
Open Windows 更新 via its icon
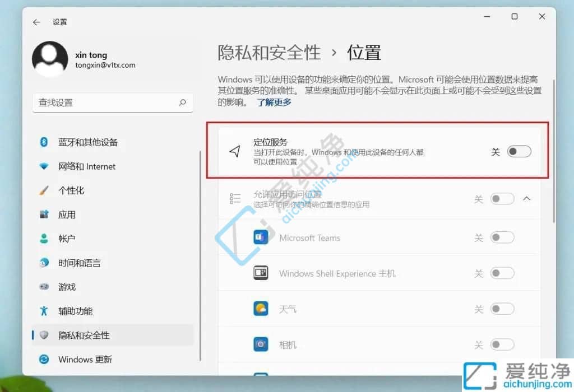(45, 360)
